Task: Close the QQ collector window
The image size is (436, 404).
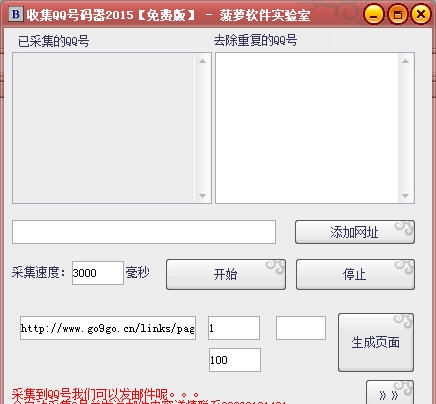Action: [x=421, y=14]
